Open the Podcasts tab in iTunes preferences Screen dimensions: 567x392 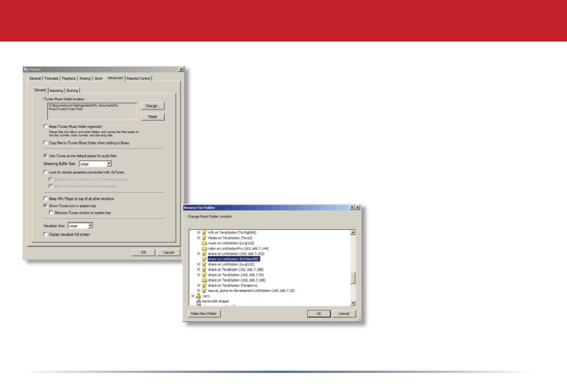point(51,78)
